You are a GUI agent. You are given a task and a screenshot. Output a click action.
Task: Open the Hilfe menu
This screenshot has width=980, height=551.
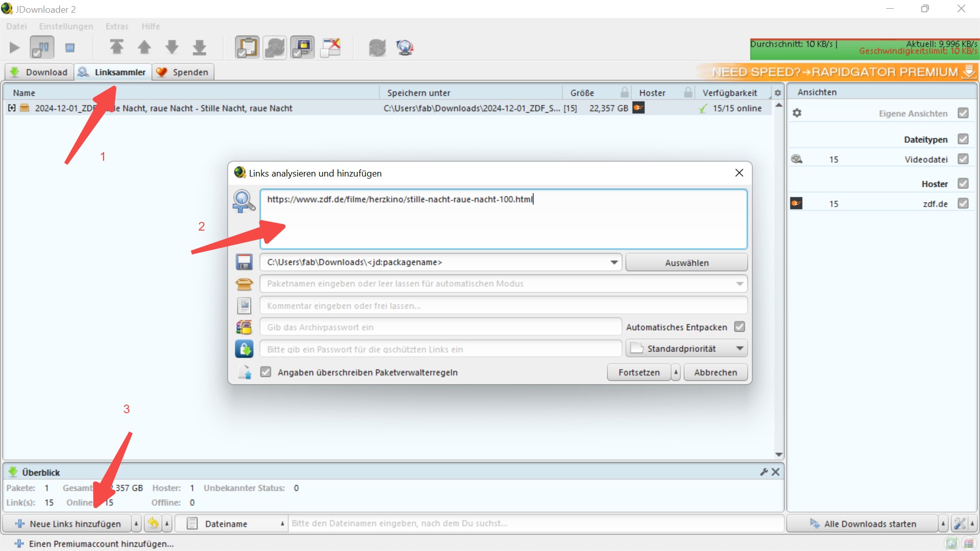[151, 26]
